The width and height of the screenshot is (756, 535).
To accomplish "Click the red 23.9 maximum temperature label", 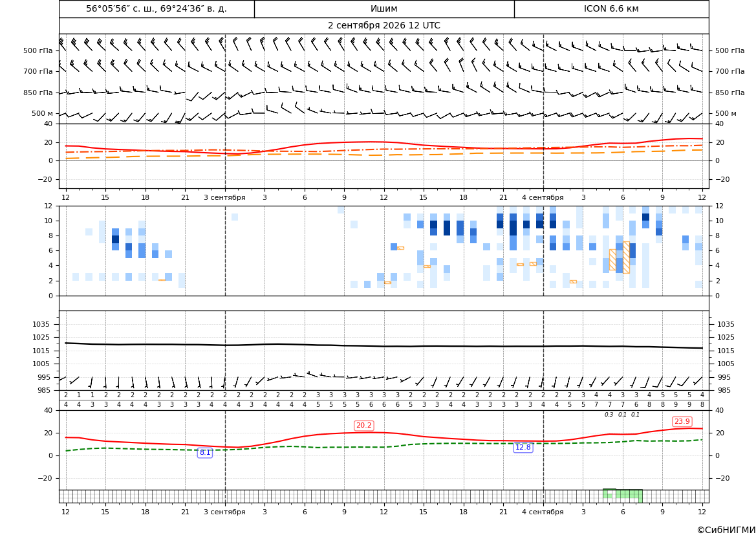I will pos(682,421).
